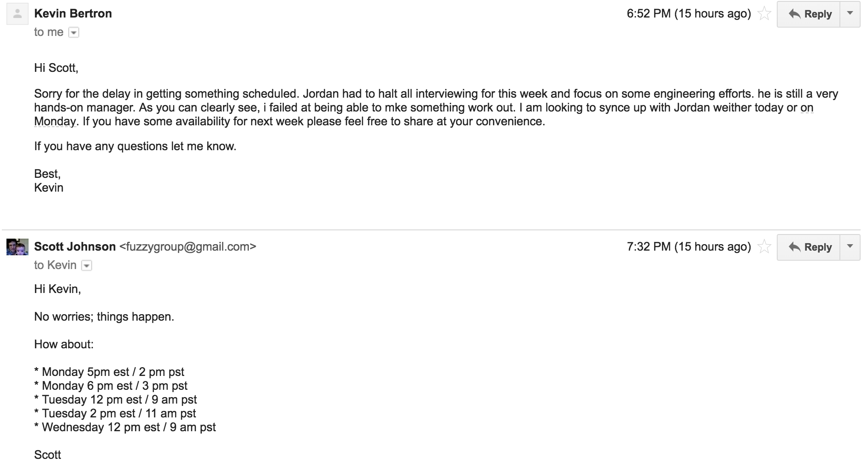Viewport: 868px width, 469px height.
Task: Click the "Wednesday 12 pm est" option line
Action: coord(125,427)
